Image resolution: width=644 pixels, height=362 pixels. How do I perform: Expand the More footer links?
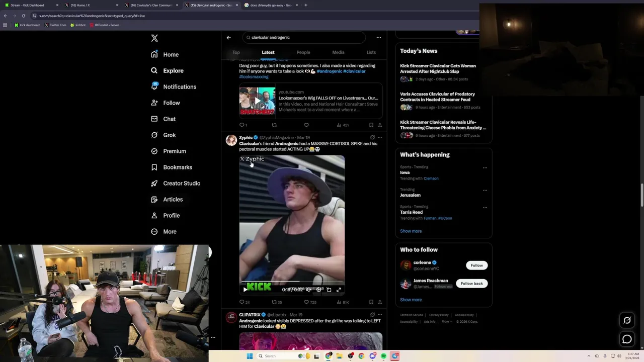[447, 321]
